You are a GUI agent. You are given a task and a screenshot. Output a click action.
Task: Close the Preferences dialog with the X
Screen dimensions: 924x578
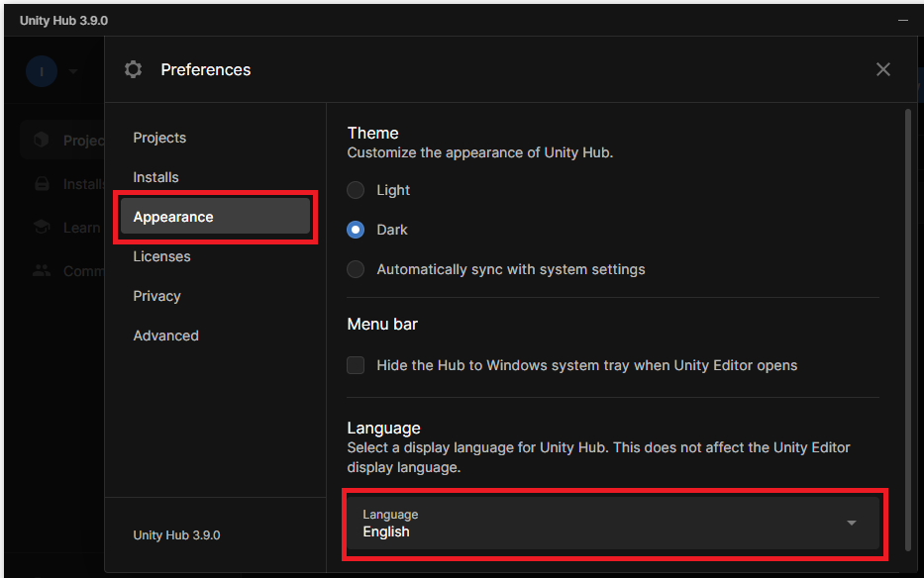[x=882, y=69]
